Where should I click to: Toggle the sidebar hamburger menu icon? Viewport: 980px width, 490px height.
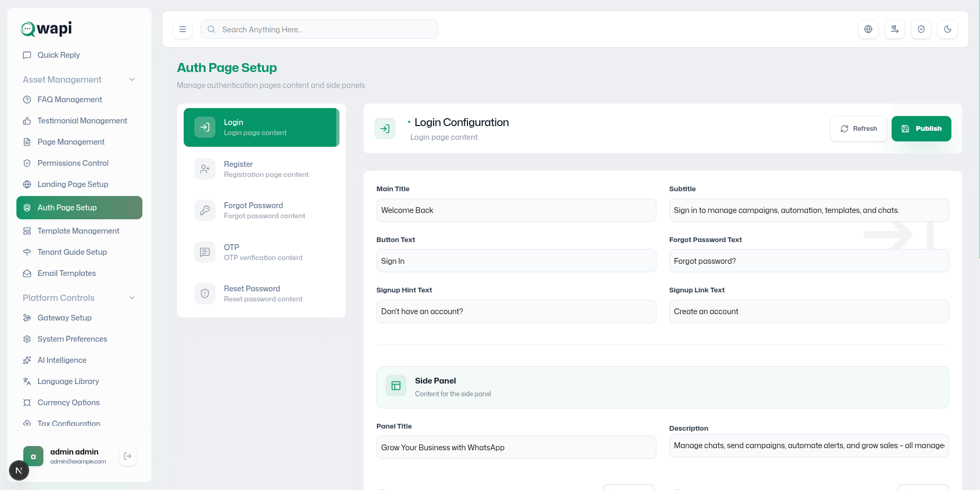[x=183, y=29]
